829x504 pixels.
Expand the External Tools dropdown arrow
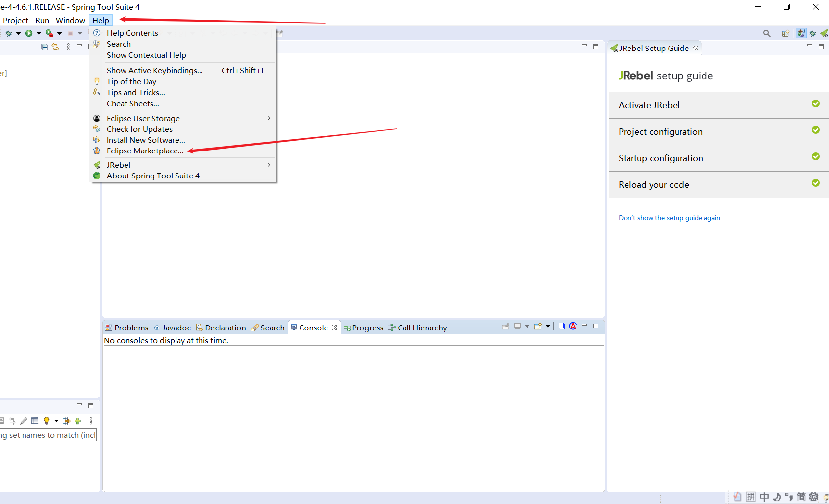(59, 33)
